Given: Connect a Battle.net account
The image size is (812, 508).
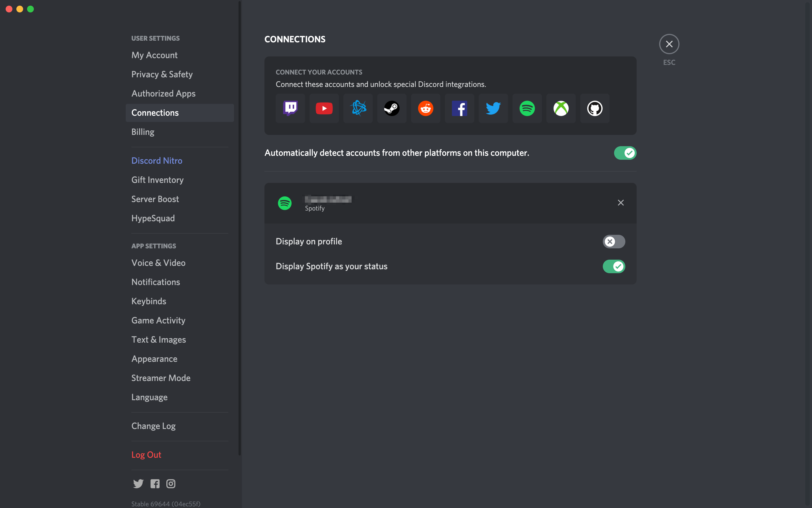Looking at the screenshot, I should (358, 108).
